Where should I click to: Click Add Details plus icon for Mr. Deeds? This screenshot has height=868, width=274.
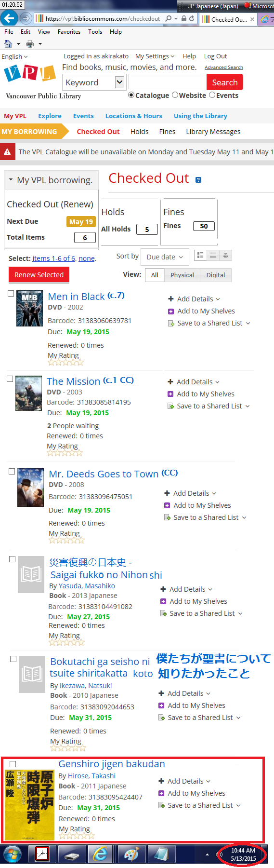coord(167,493)
